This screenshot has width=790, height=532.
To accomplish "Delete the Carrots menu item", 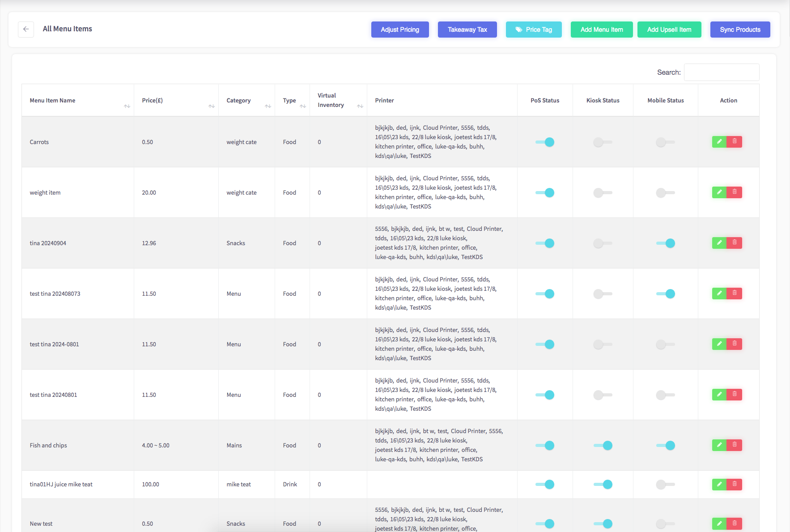I will point(735,142).
